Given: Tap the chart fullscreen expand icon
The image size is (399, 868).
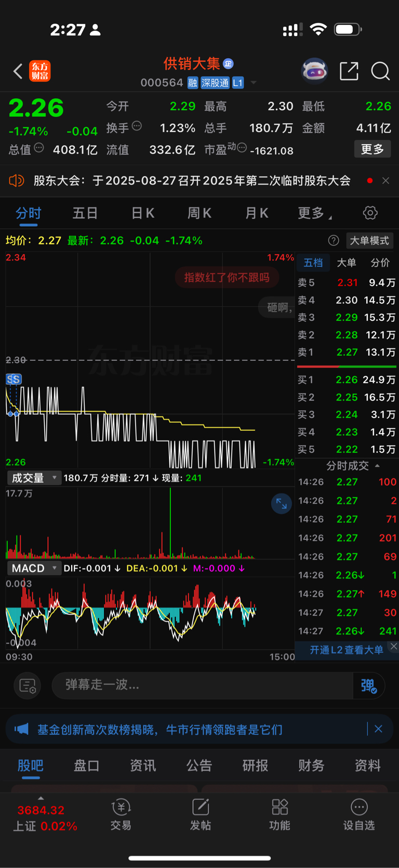Looking at the screenshot, I should pyautogui.click(x=282, y=503).
